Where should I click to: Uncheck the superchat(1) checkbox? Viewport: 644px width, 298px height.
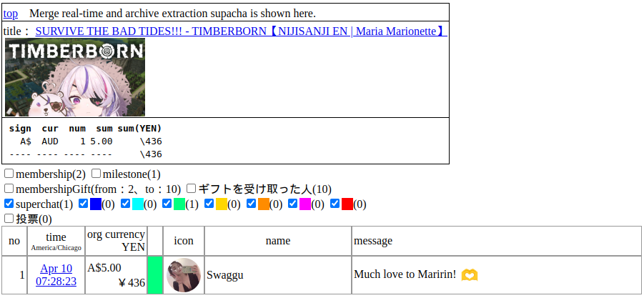click(9, 203)
